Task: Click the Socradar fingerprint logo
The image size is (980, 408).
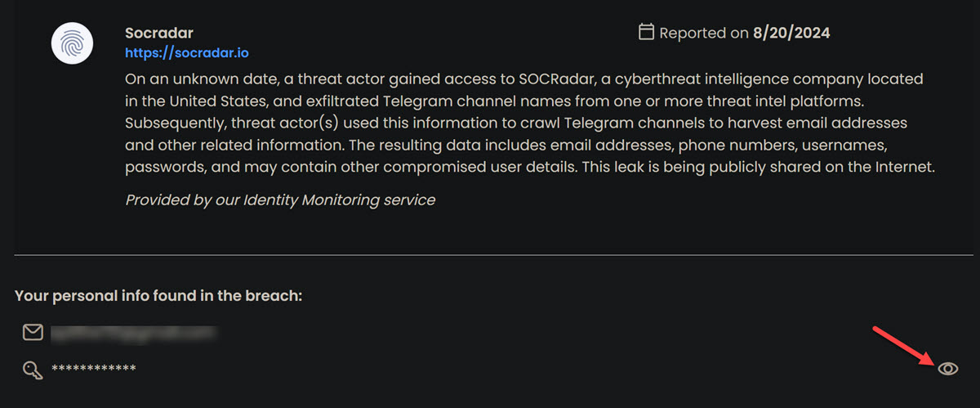Action: pyautogui.click(x=75, y=43)
